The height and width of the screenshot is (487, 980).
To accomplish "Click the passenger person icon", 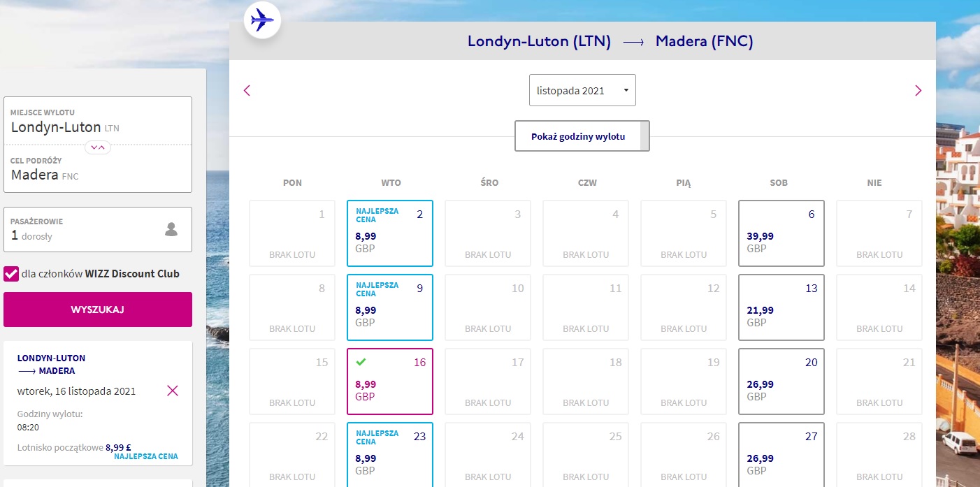I will [171, 229].
